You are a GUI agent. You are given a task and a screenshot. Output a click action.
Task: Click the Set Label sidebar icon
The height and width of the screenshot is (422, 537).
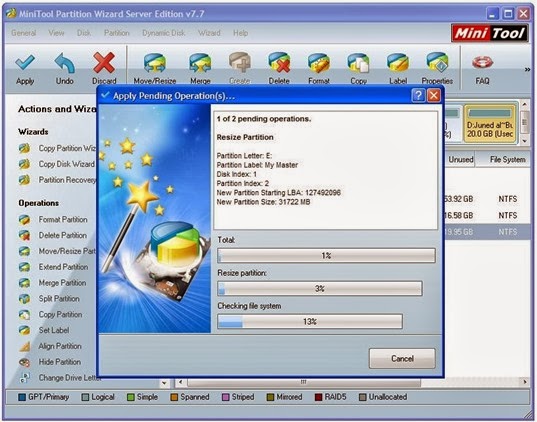point(24,330)
